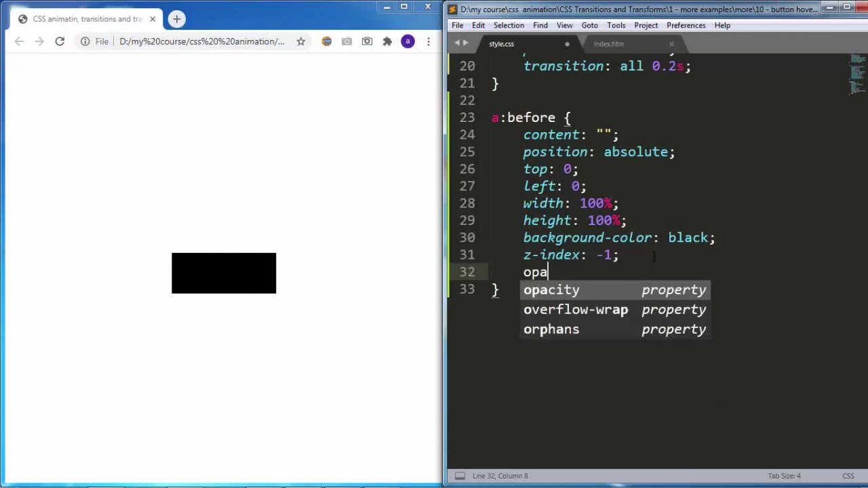Click 'height: 100%' declaration
Viewport: 868px width, 488px height.
(x=574, y=220)
